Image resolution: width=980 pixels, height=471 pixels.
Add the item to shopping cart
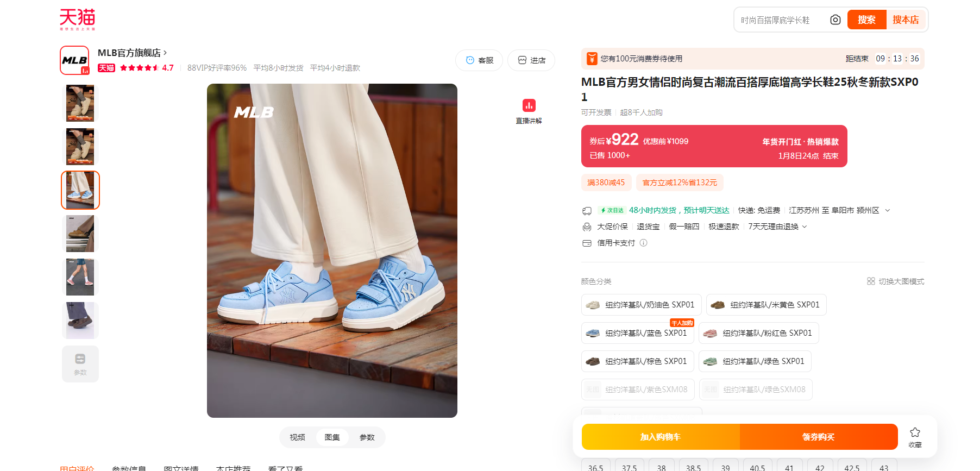pos(661,437)
